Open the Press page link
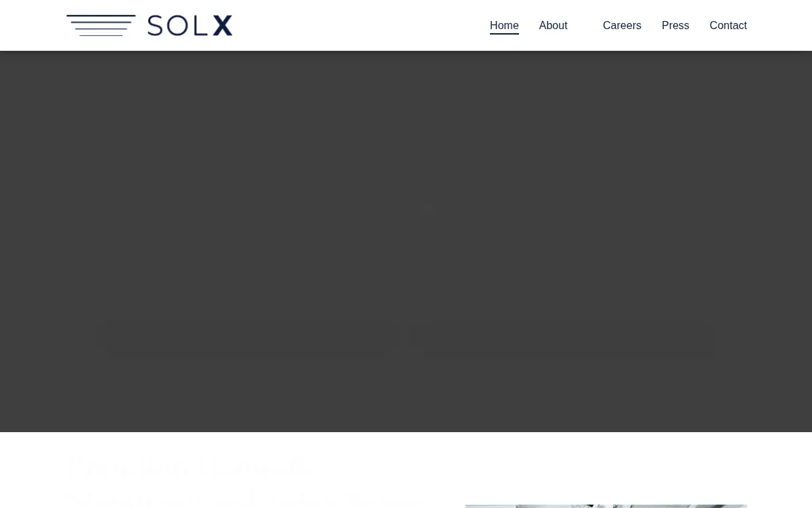Screen dimensions: 812x508 [x=675, y=25]
